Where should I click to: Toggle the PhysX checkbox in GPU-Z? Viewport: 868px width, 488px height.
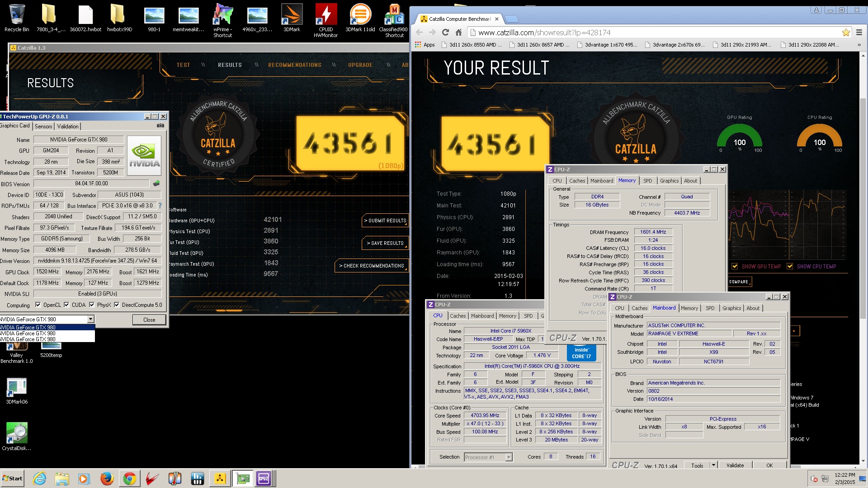[x=92, y=305]
